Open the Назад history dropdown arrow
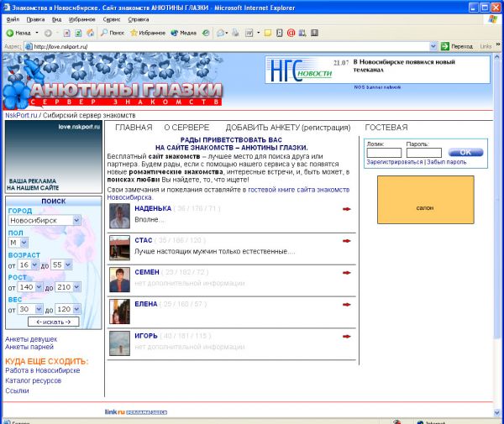 [x=37, y=33]
